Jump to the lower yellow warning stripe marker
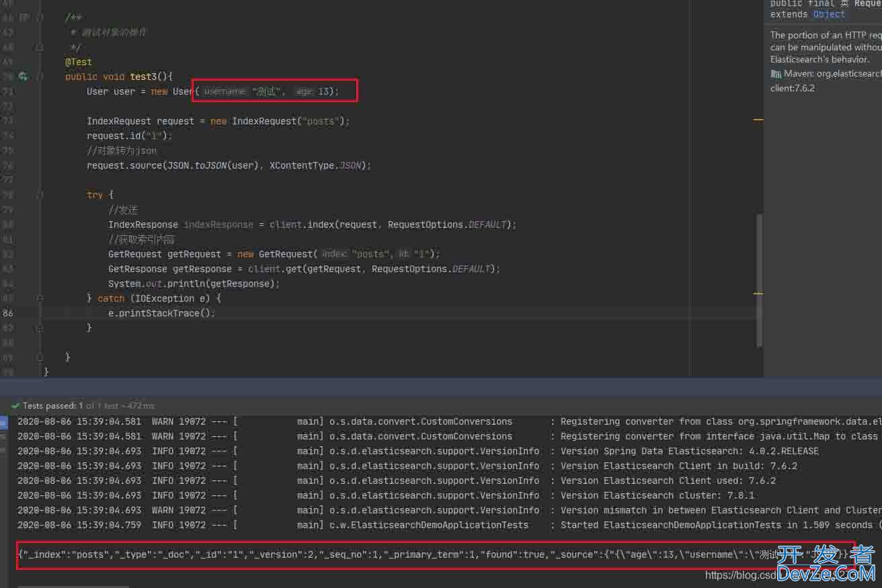This screenshot has height=588, width=882. [x=758, y=294]
